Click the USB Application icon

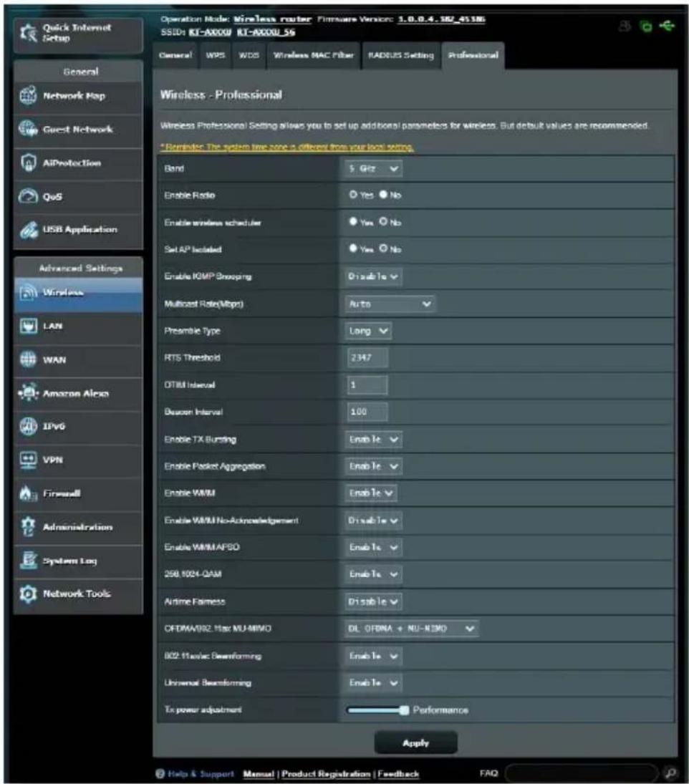click(28, 230)
